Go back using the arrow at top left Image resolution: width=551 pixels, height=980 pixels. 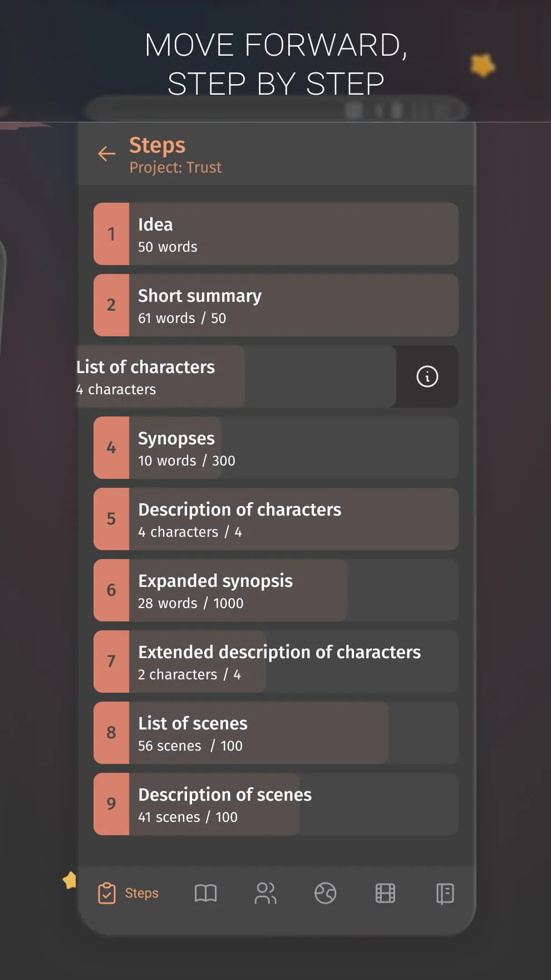(106, 154)
